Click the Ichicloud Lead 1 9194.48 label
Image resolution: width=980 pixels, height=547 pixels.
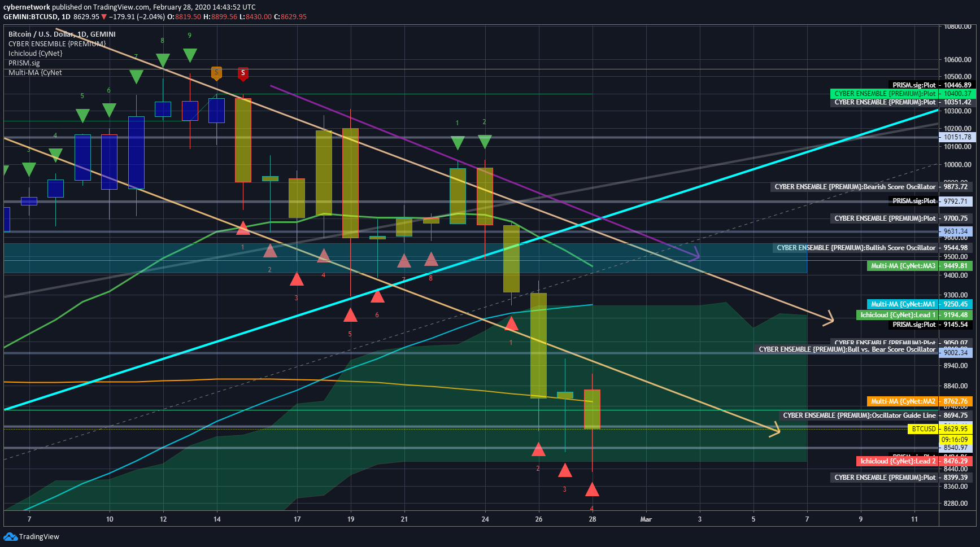click(x=914, y=315)
